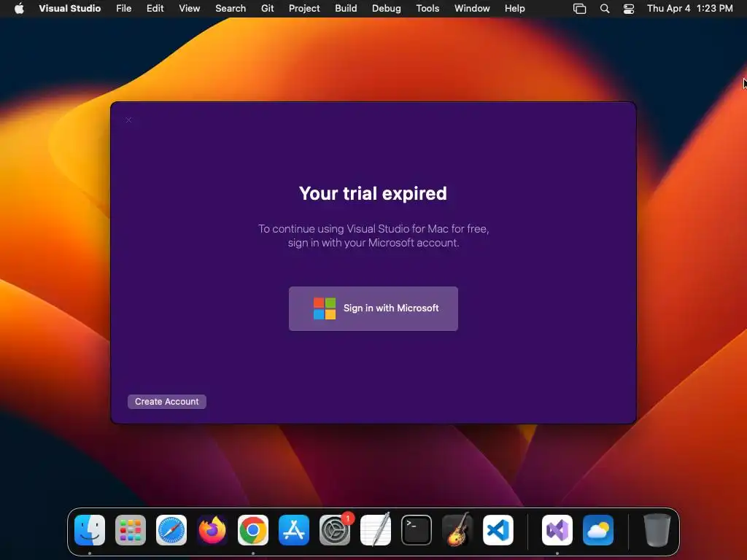Image resolution: width=747 pixels, height=560 pixels.
Task: Open Finder from the Dock
Action: pos(90,530)
